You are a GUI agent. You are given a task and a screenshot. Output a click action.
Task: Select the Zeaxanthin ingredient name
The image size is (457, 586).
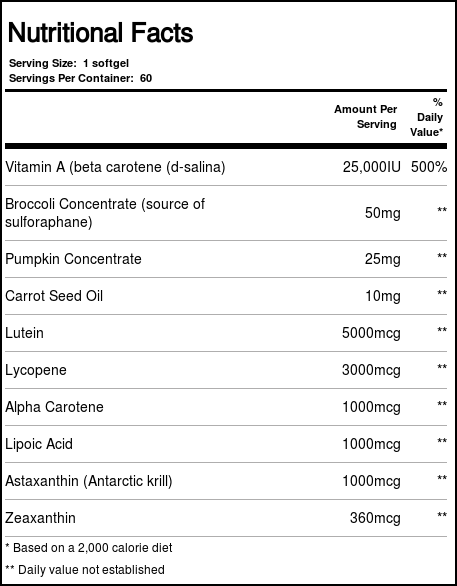(40, 518)
